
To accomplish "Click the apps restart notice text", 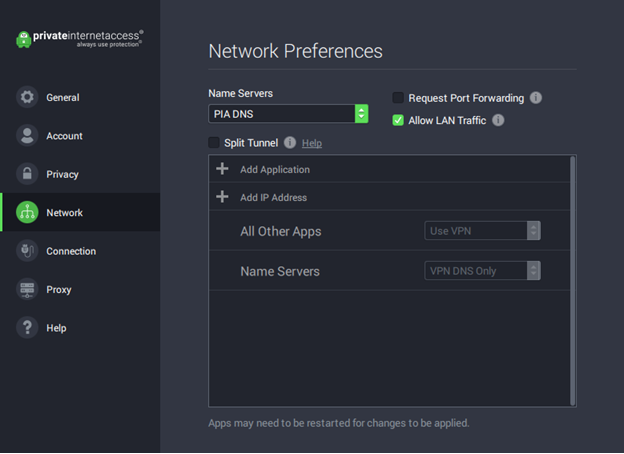I will point(339,423).
